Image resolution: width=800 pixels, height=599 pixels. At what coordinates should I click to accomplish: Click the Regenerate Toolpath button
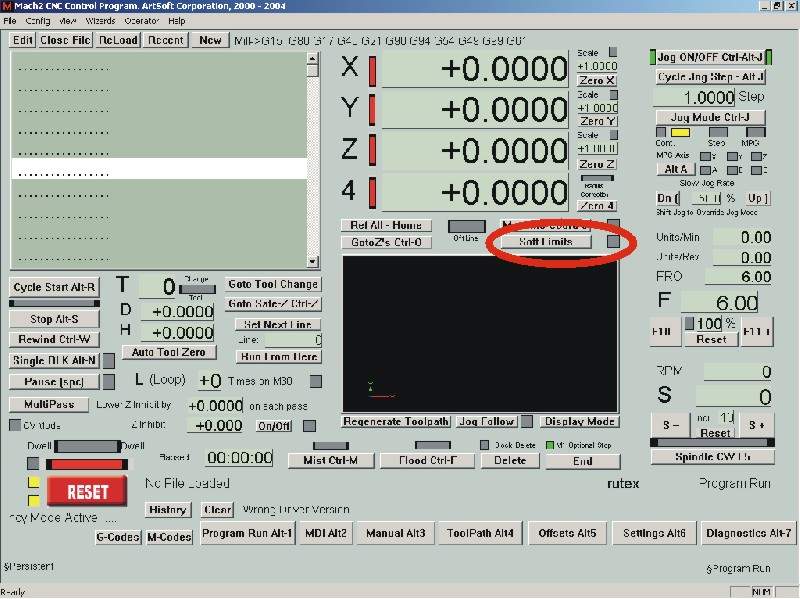tap(396, 422)
